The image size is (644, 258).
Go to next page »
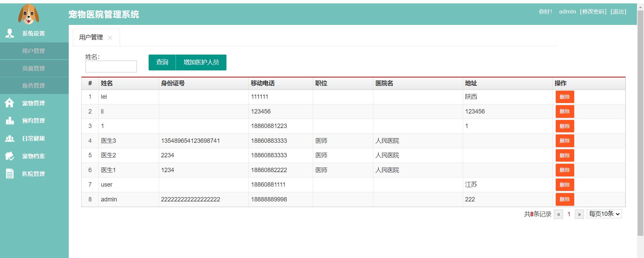pos(579,214)
